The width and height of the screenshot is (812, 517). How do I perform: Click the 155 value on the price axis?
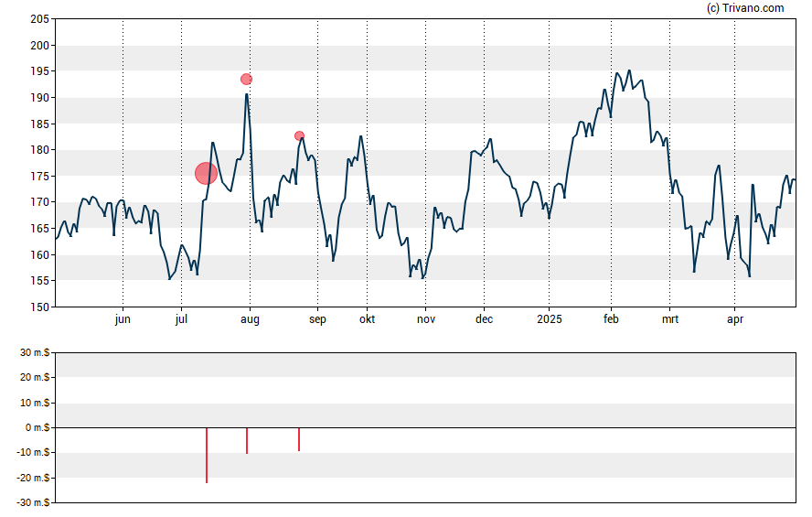point(40,281)
